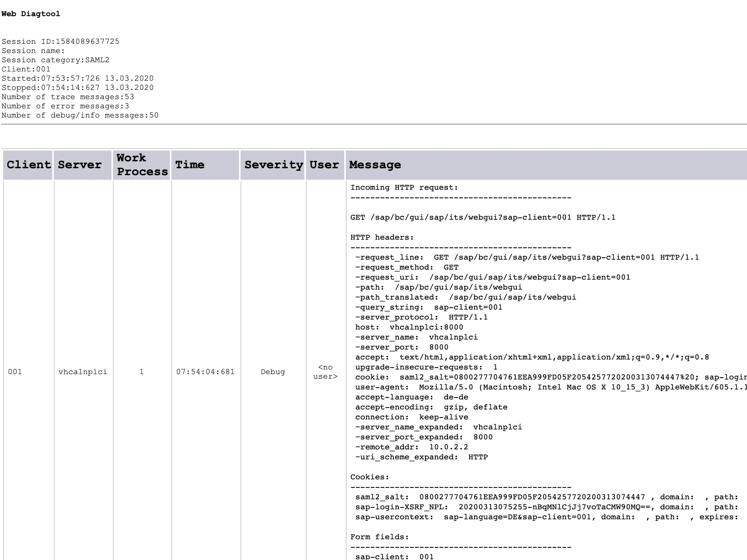This screenshot has width=747, height=560.
Task: Click the Server column header
Action: (80, 165)
